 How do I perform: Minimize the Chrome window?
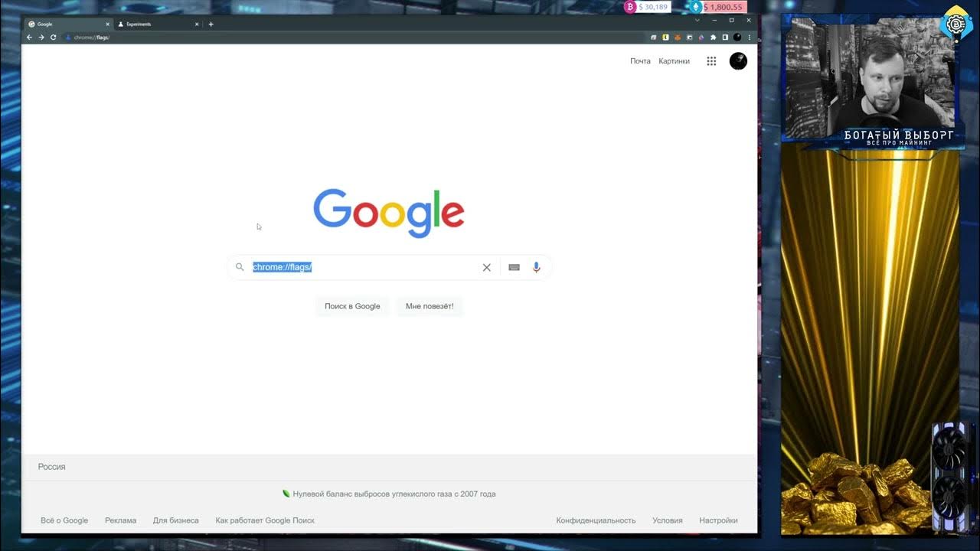point(714,20)
